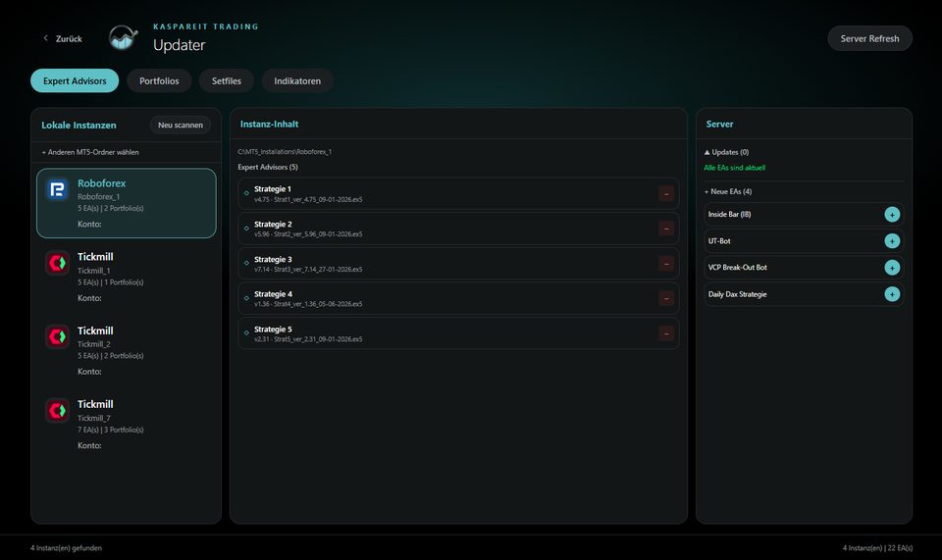942x560 pixels.
Task: Add VCP Break-Out Bot with plus icon
Action: tap(892, 268)
